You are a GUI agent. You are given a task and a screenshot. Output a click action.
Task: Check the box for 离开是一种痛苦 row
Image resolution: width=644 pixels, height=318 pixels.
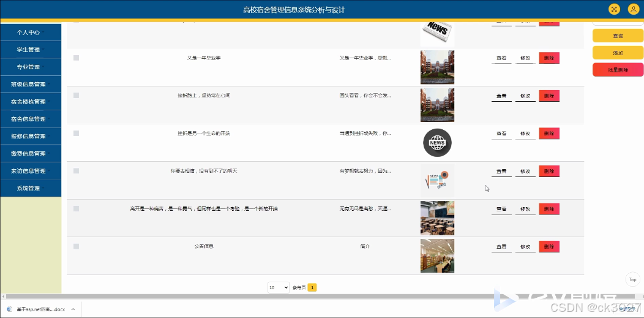click(x=76, y=209)
